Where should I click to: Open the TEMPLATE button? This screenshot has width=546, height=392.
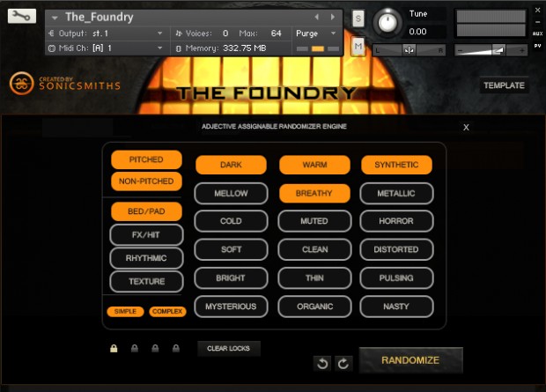[504, 85]
